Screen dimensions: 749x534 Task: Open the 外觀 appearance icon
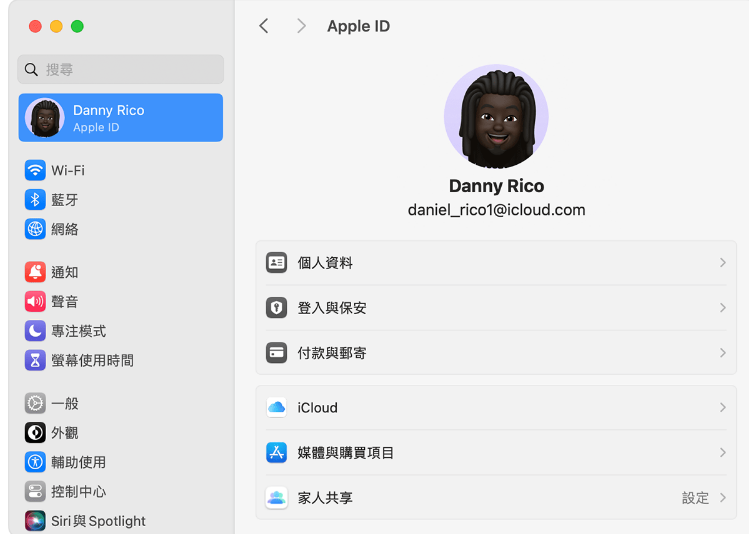pyautogui.click(x=35, y=433)
